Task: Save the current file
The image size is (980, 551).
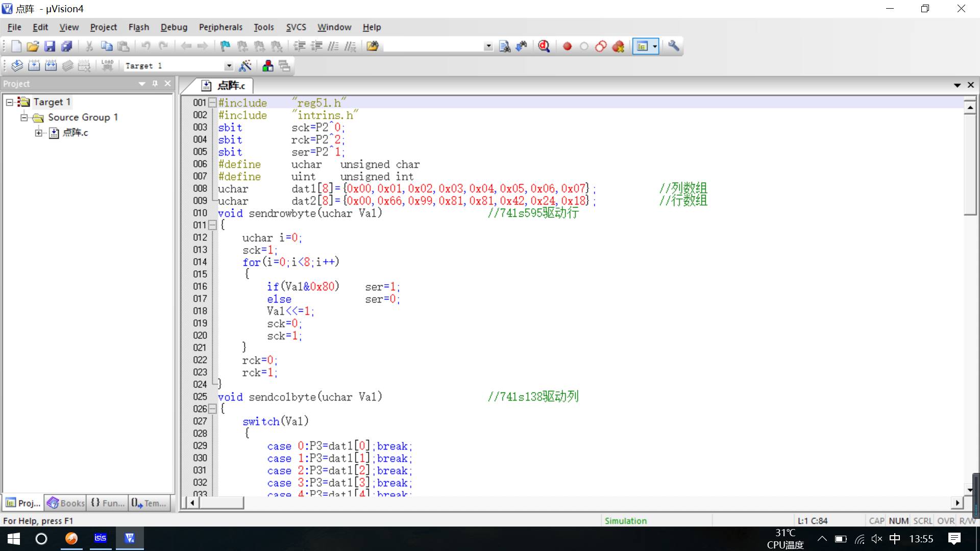Action: coord(50,46)
